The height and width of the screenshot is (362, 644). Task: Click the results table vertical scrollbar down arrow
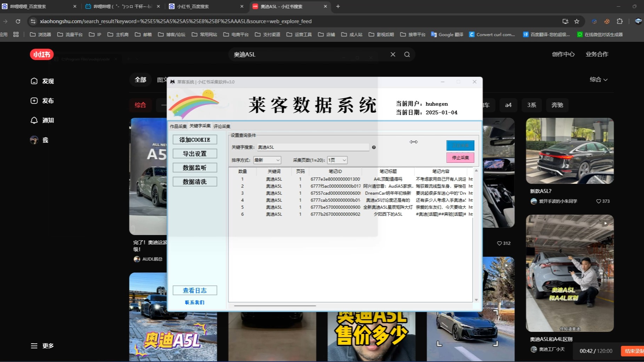pos(477,300)
